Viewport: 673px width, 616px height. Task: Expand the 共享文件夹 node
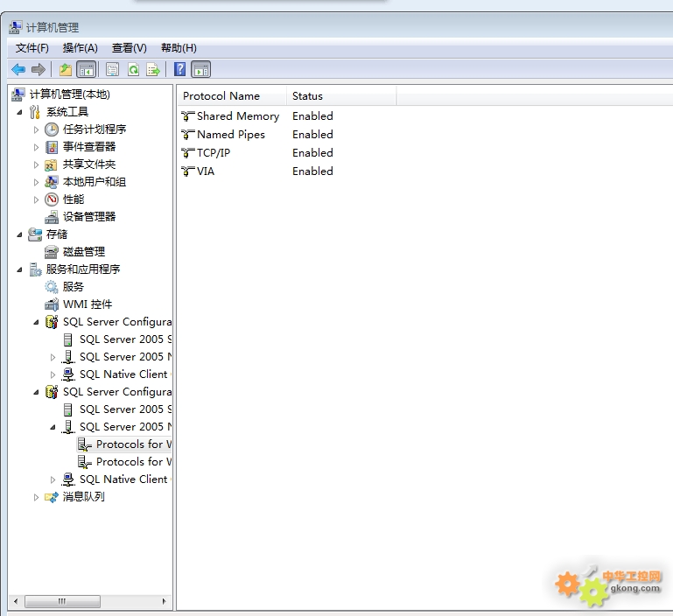click(36, 164)
